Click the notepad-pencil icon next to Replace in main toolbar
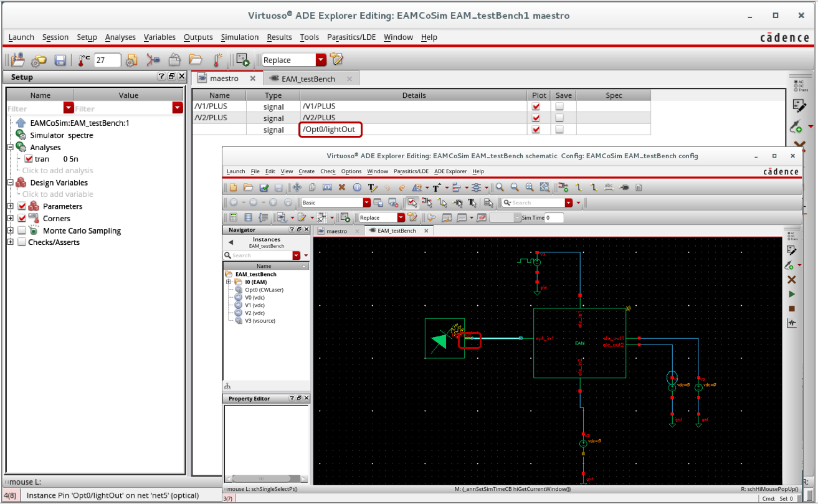Image resolution: width=818 pixels, height=504 pixels. (336, 60)
